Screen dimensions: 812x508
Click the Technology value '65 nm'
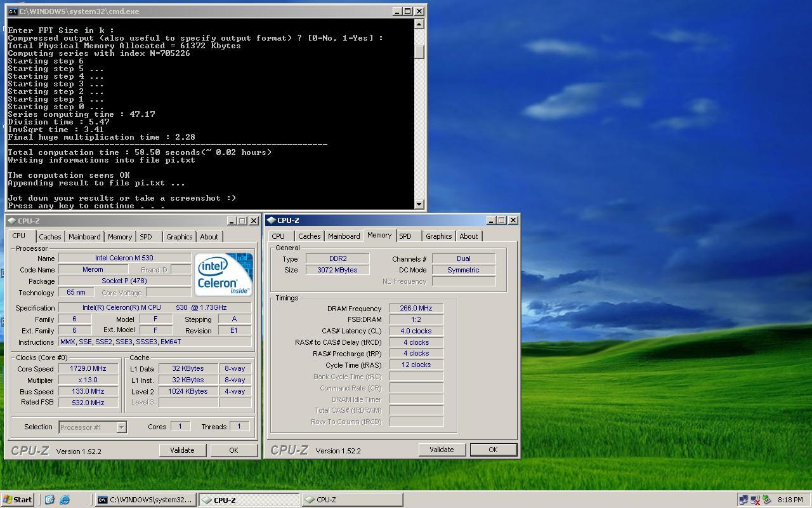tap(76, 292)
